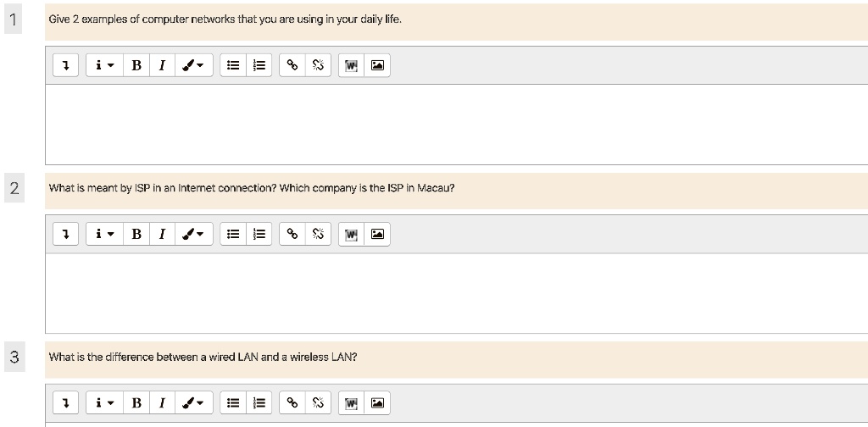
Task: Toggle toolbar expand arrow in question 1 editor
Action: click(x=65, y=65)
